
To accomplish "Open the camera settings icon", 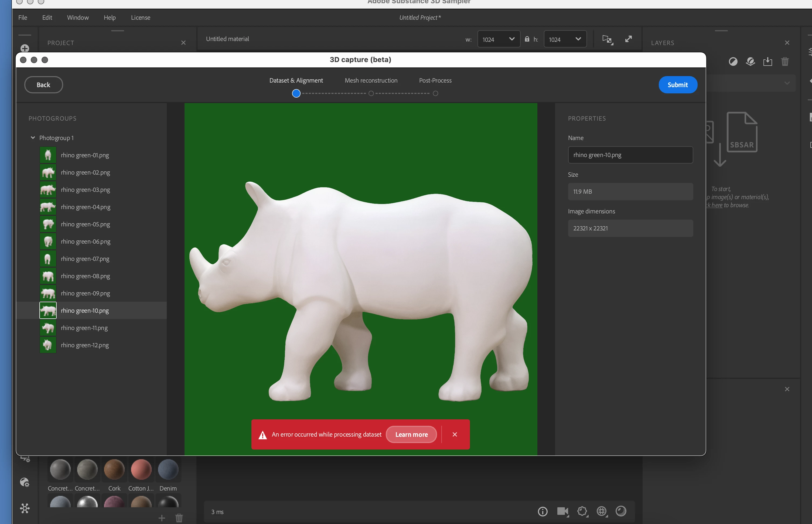I will pyautogui.click(x=562, y=511).
